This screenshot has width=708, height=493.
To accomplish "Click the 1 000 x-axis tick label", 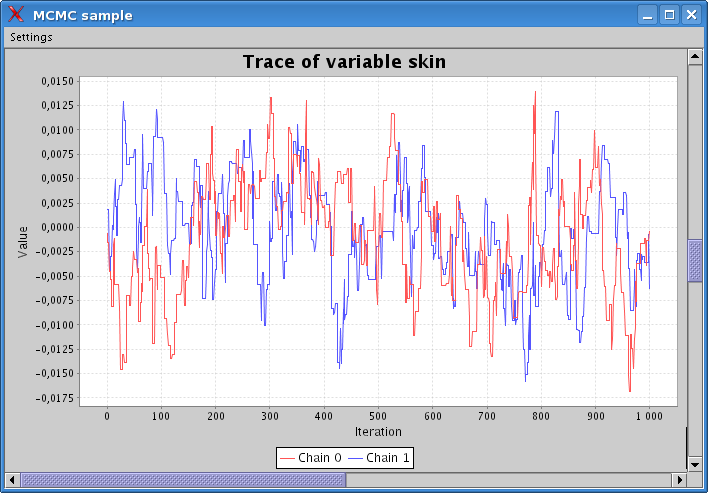I will [649, 416].
